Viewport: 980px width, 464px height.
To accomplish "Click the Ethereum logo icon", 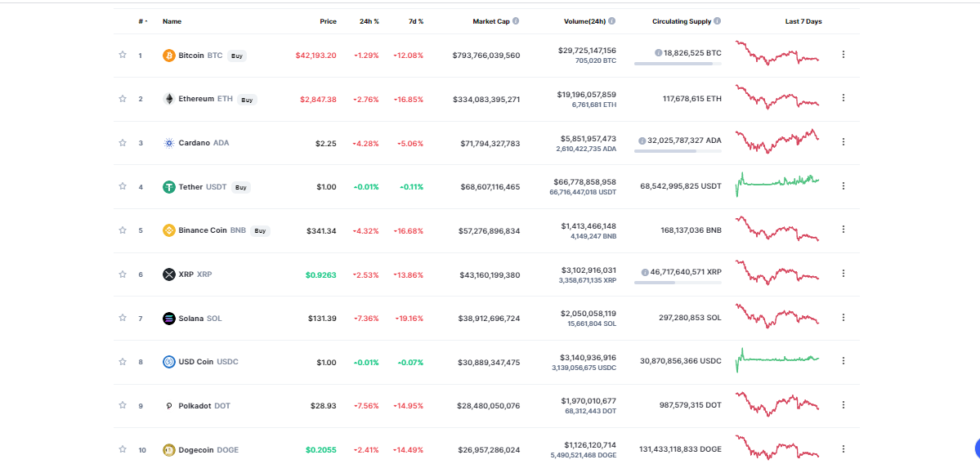I will pos(168,100).
